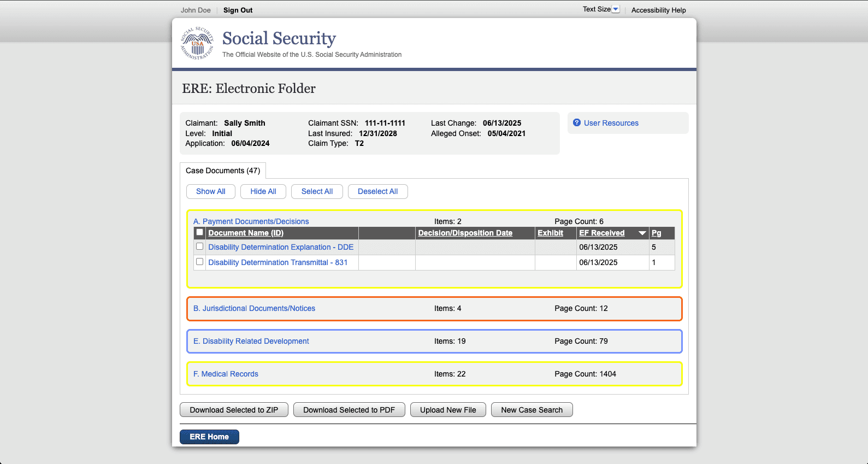
Task: Expand the E. Disability Related Development section
Action: pyautogui.click(x=251, y=341)
